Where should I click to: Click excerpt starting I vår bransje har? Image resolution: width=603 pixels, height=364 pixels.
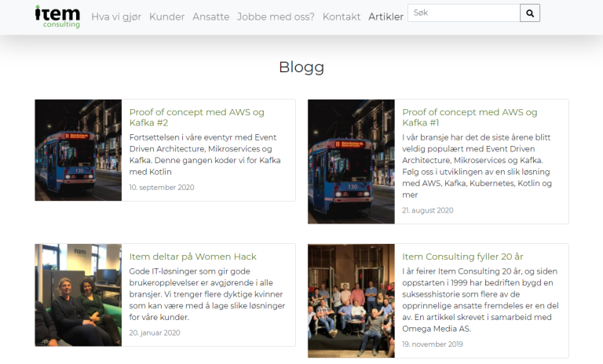point(477,166)
